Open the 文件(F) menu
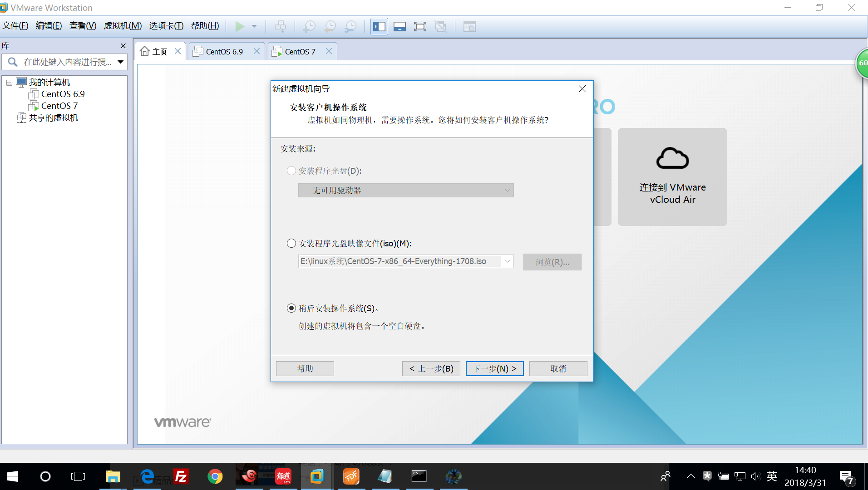 [x=15, y=26]
